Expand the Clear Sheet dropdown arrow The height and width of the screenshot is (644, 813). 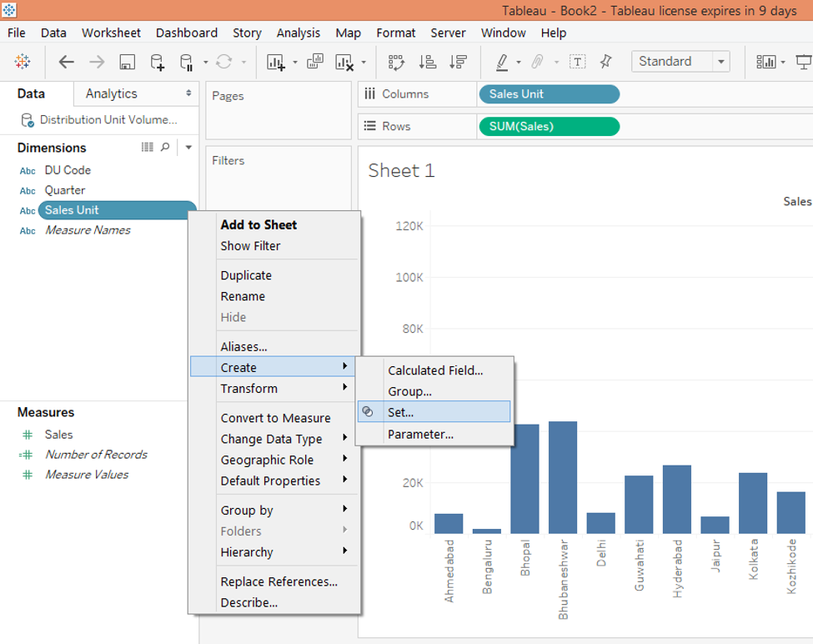click(x=364, y=63)
